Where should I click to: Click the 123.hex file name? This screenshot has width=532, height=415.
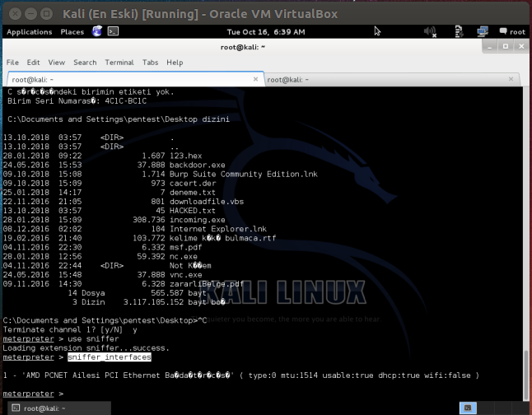[x=185, y=156]
